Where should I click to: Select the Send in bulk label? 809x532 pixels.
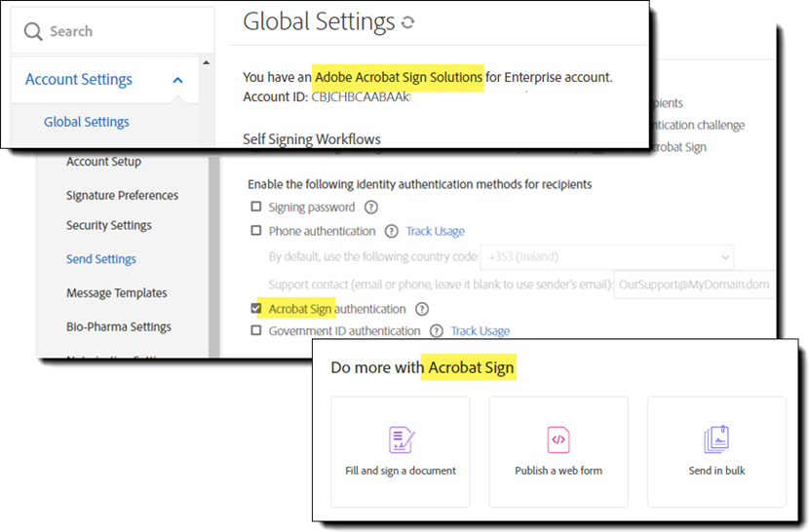click(x=716, y=471)
